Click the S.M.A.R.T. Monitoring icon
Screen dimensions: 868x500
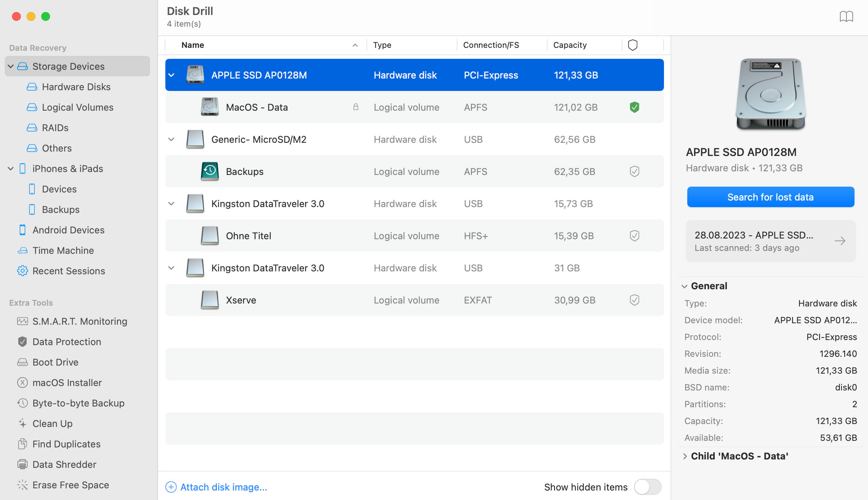point(22,322)
